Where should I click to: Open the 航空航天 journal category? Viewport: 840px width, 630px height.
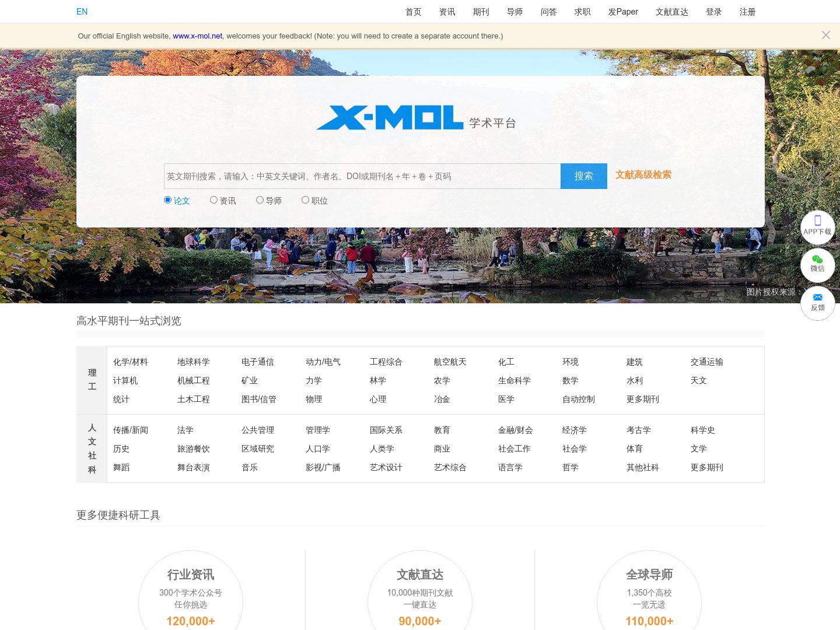pos(450,362)
